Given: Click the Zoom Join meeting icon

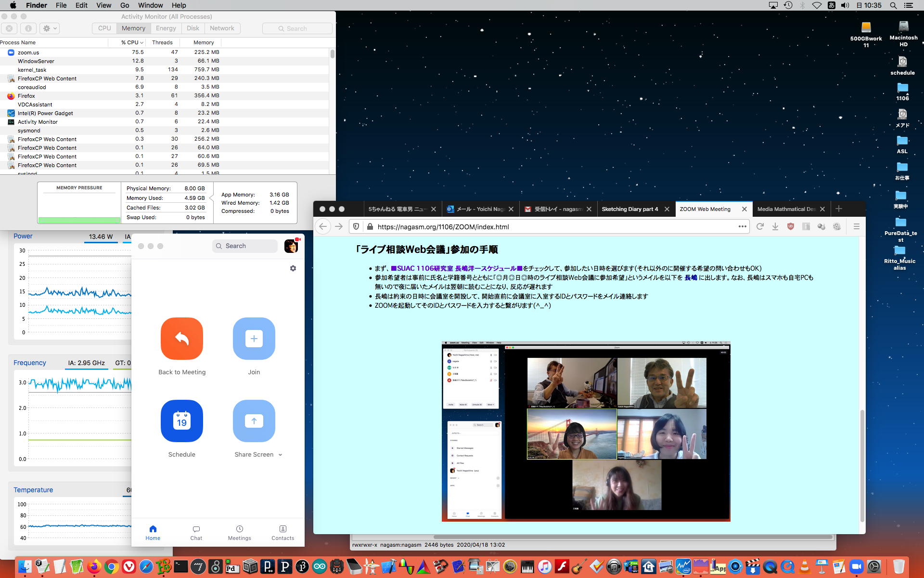Looking at the screenshot, I should 254,339.
